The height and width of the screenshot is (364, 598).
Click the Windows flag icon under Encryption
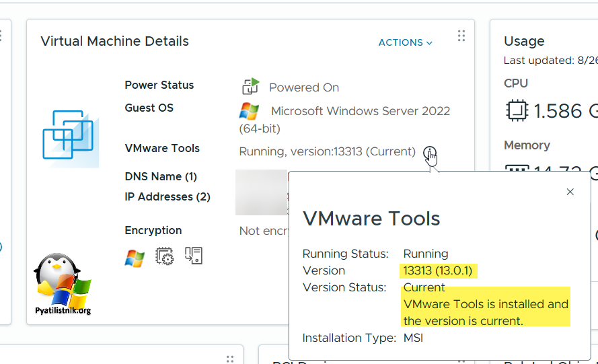pos(135,258)
